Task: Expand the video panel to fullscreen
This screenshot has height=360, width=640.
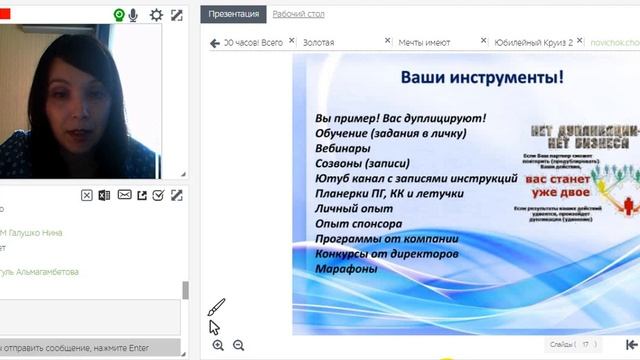Action: click(177, 15)
